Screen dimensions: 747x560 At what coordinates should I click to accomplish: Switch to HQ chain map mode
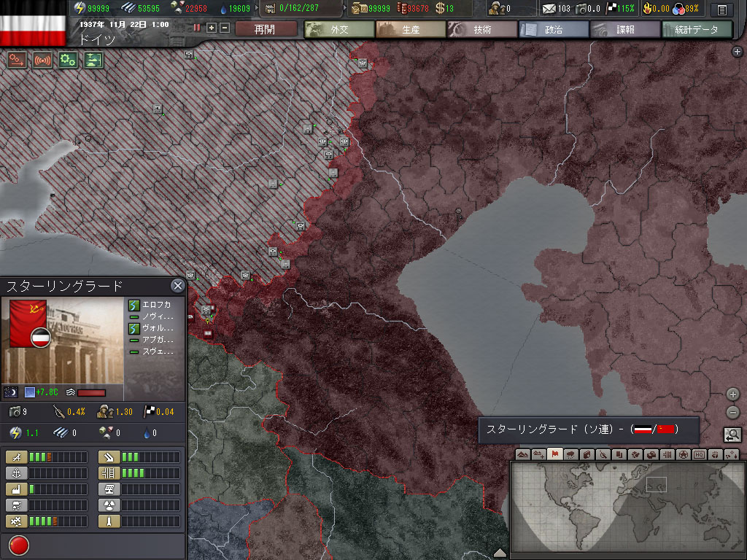coord(699,455)
